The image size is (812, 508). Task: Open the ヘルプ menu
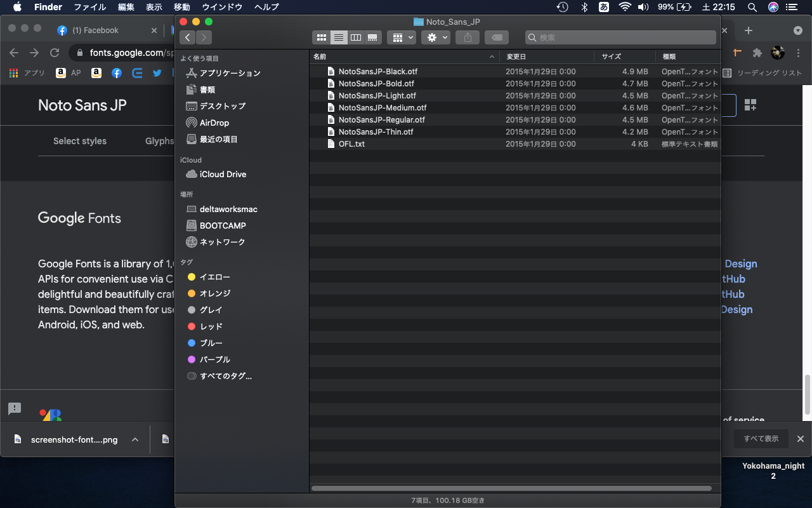[x=266, y=7]
